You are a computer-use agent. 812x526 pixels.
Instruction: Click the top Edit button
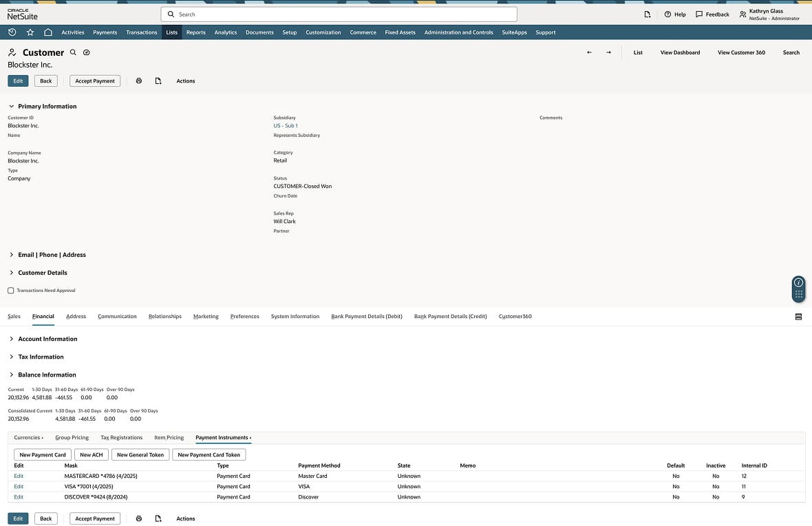[x=18, y=81]
